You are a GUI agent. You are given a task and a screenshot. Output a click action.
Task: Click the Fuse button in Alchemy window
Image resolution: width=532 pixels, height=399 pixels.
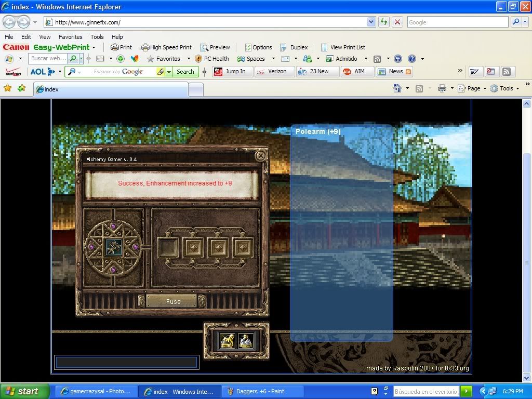tap(173, 301)
